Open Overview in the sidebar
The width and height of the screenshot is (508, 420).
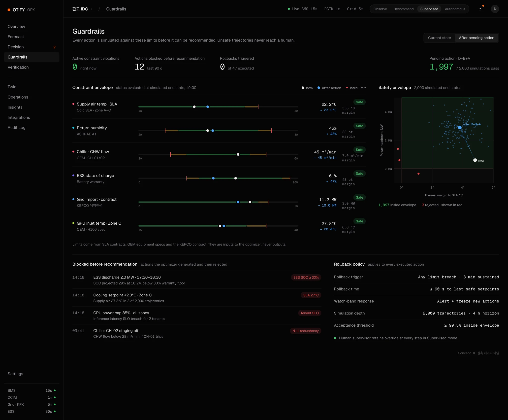point(32,27)
